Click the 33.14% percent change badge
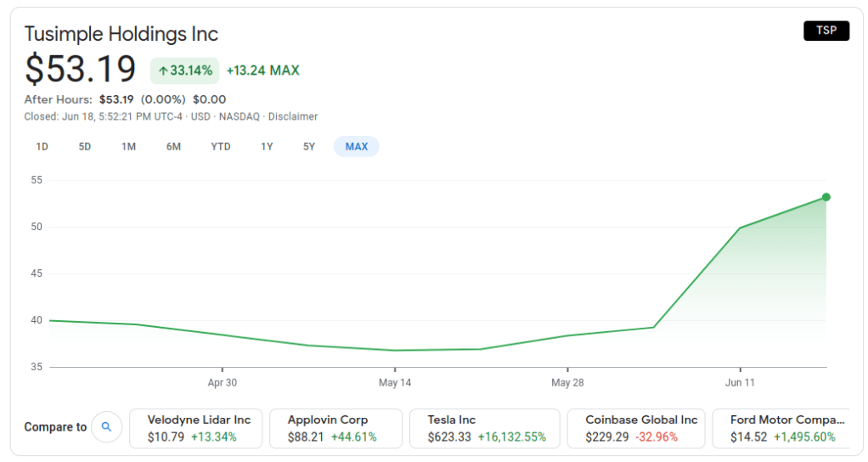The image size is (868, 462). point(185,70)
